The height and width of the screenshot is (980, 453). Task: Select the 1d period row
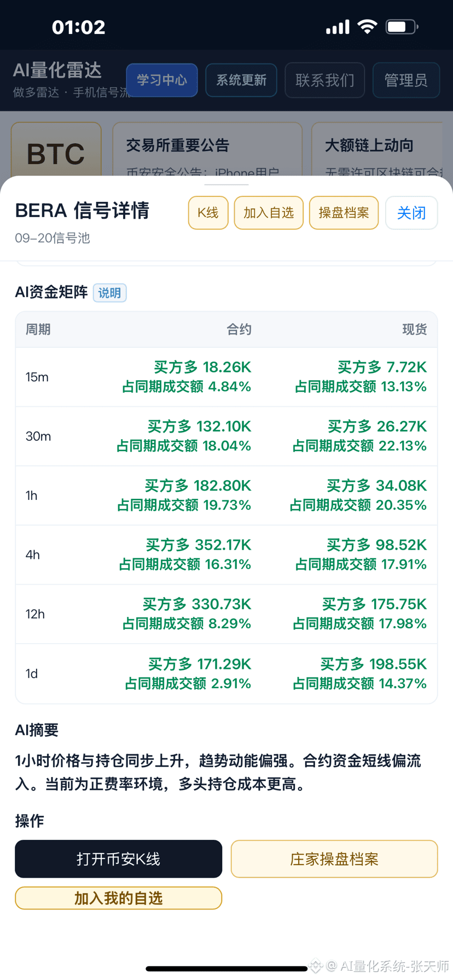pos(226,673)
